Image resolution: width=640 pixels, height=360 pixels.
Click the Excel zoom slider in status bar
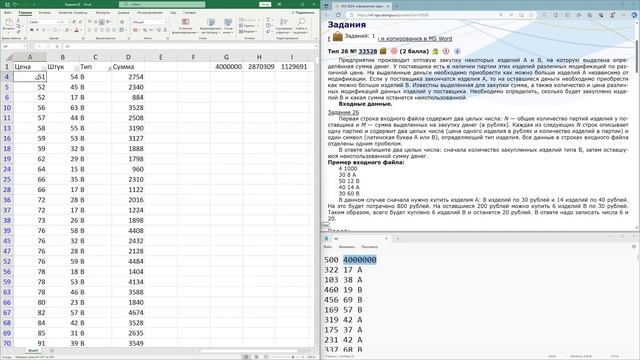(293, 357)
